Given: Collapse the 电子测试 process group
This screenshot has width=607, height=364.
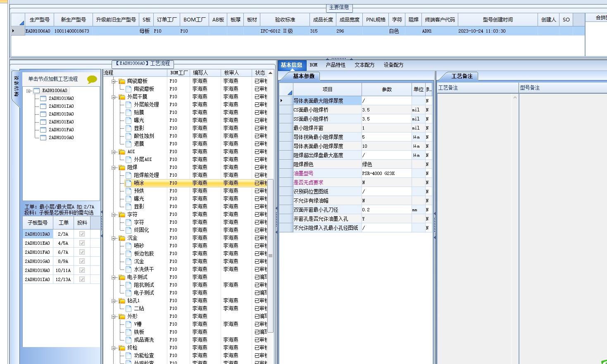Looking at the screenshot, I should (114, 277).
